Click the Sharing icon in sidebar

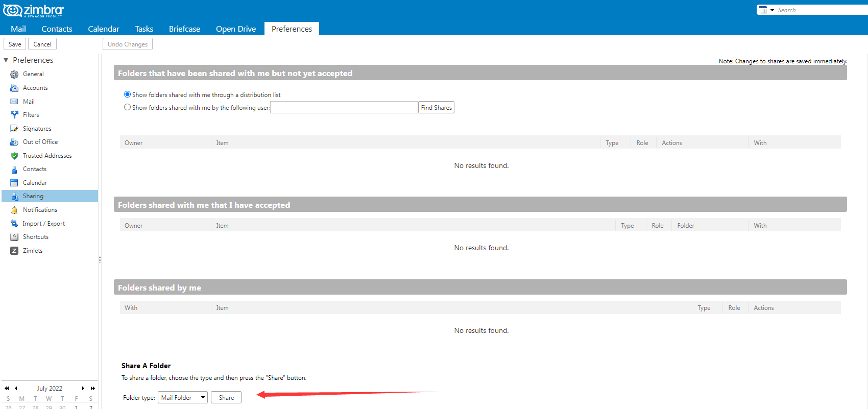(14, 196)
